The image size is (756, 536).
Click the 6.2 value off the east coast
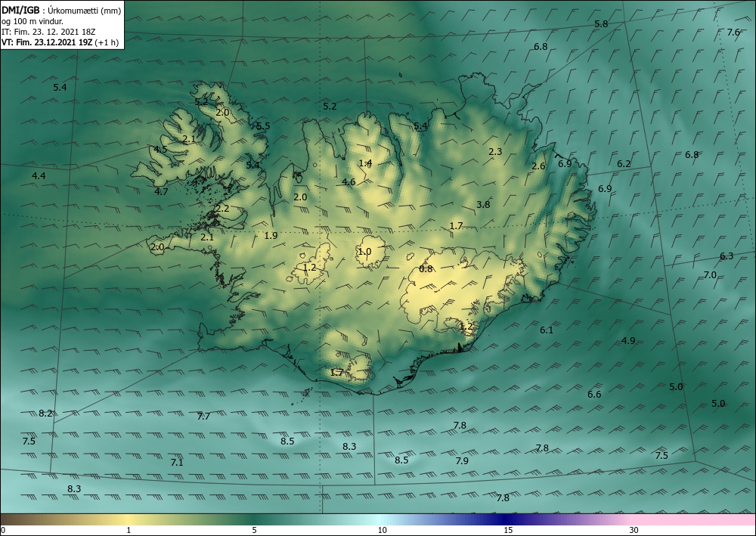coord(624,164)
